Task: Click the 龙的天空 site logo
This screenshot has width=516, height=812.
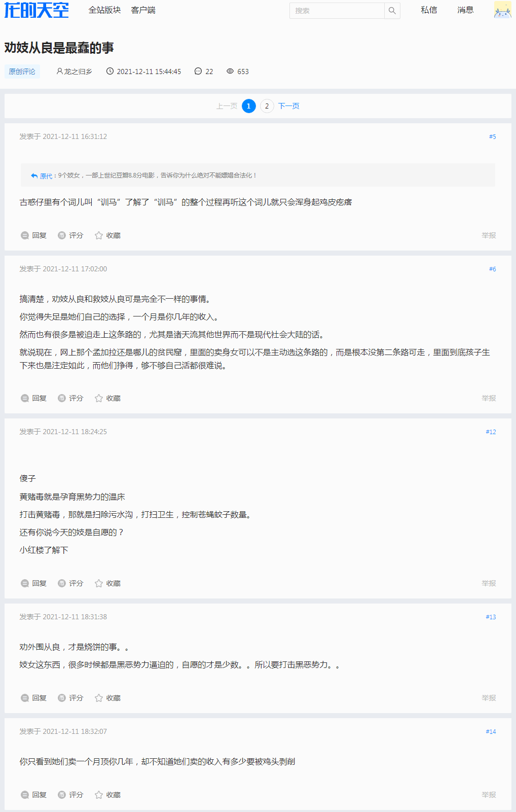Action: point(36,10)
